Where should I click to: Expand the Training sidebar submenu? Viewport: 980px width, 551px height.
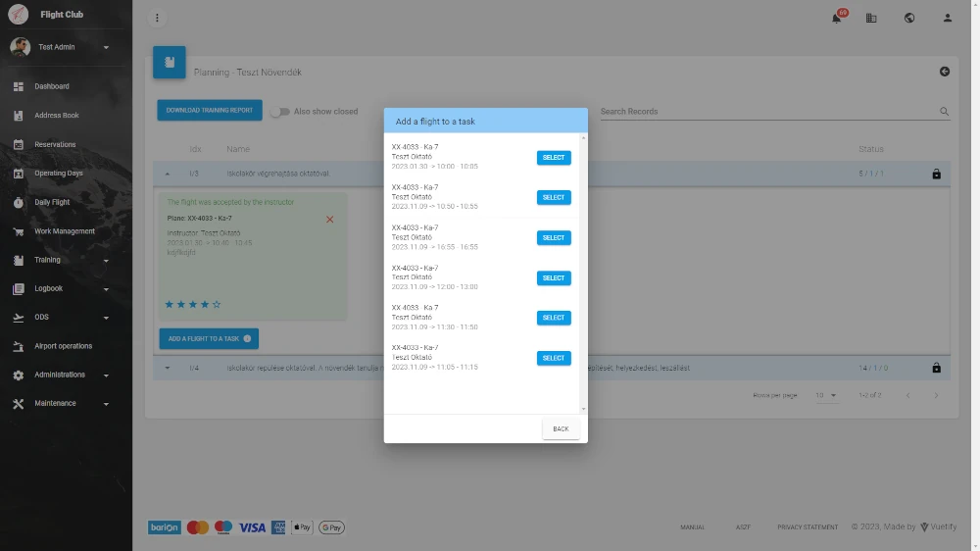pyautogui.click(x=106, y=261)
